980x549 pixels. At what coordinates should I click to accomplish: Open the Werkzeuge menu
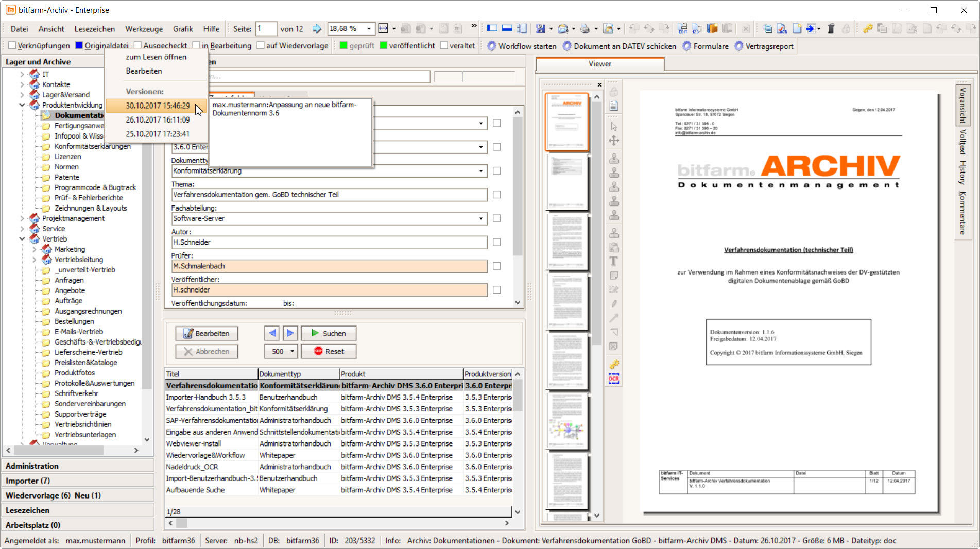point(144,29)
